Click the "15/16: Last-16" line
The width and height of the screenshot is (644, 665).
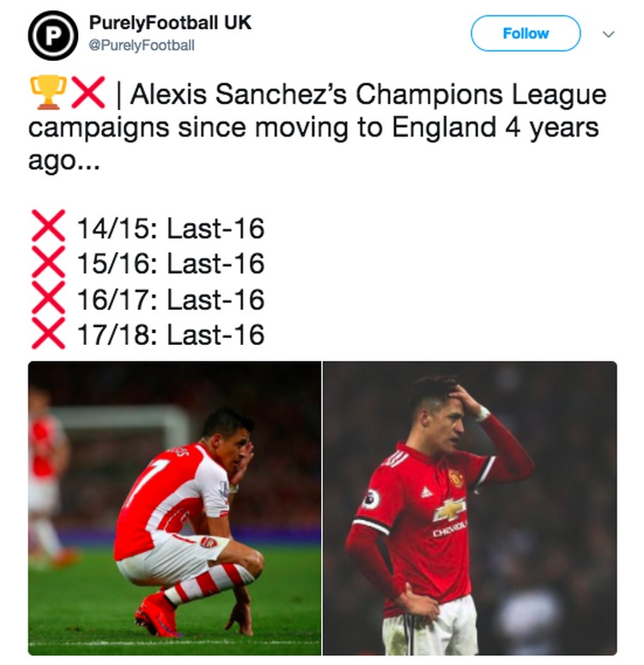[x=170, y=264]
